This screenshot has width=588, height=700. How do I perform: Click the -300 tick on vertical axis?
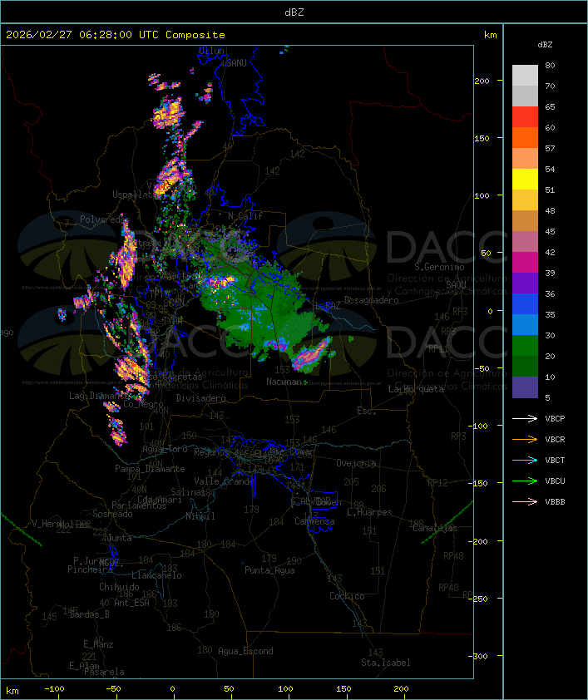click(480, 656)
